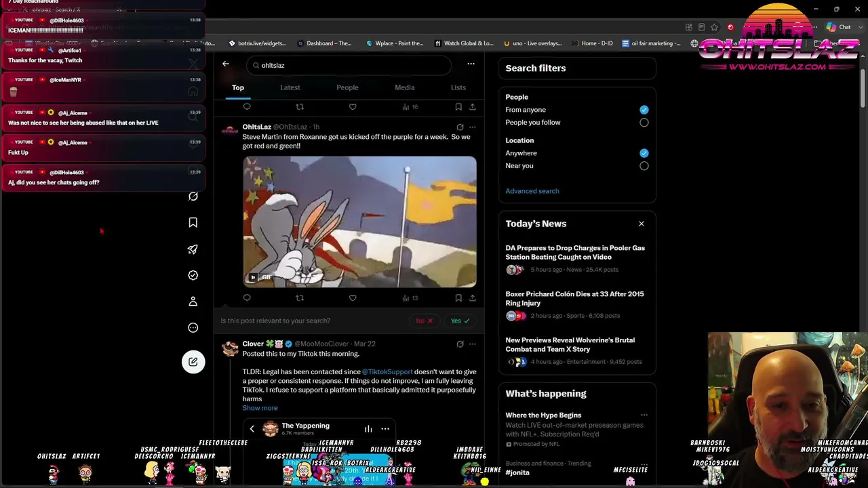Switch to the Top tab
This screenshot has height=488, width=868.
coord(238,87)
